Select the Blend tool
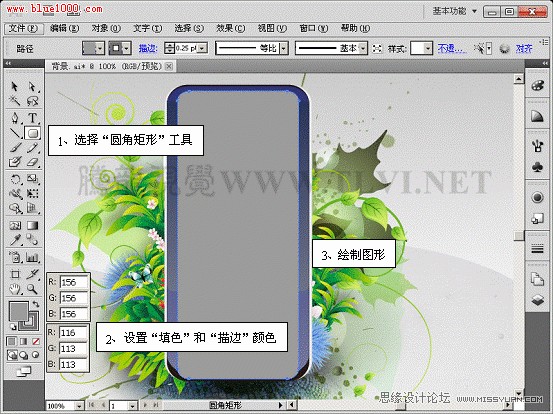 tap(32, 240)
